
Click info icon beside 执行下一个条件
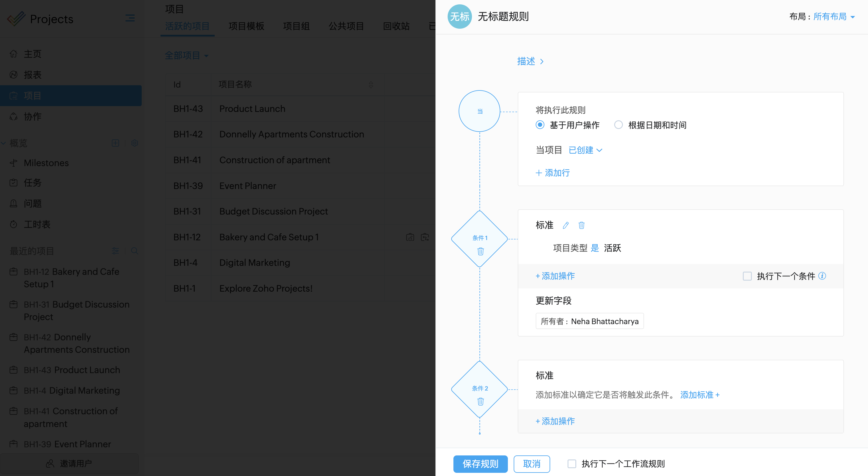(x=822, y=276)
